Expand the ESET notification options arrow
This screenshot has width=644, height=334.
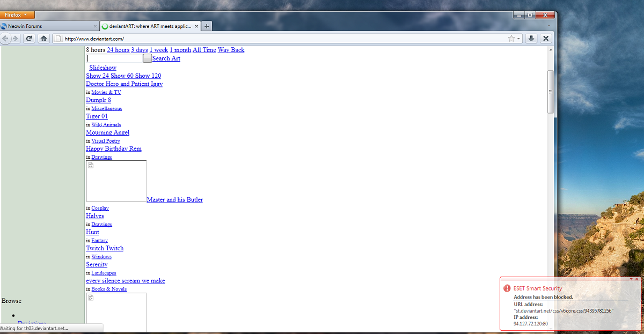click(632, 279)
